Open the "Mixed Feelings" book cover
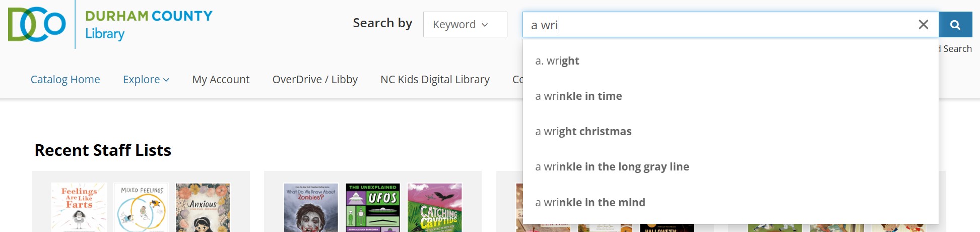 (142, 207)
